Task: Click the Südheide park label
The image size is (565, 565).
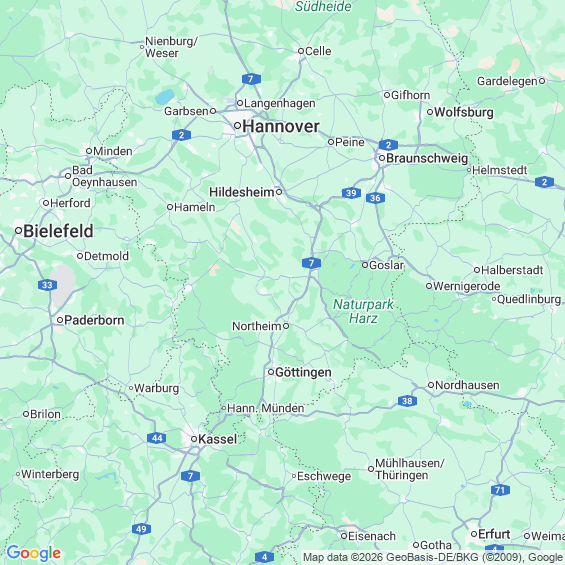Action: pos(323,6)
